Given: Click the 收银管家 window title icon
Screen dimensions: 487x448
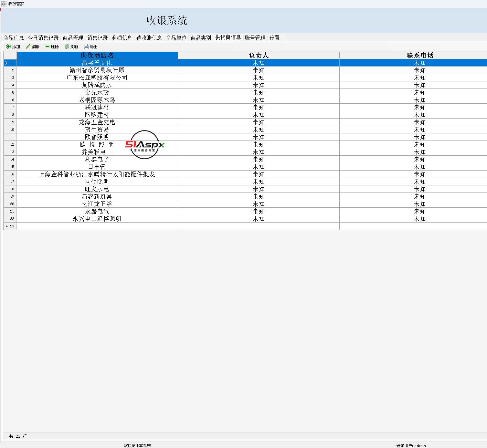Looking at the screenshot, I should click(x=4, y=4).
